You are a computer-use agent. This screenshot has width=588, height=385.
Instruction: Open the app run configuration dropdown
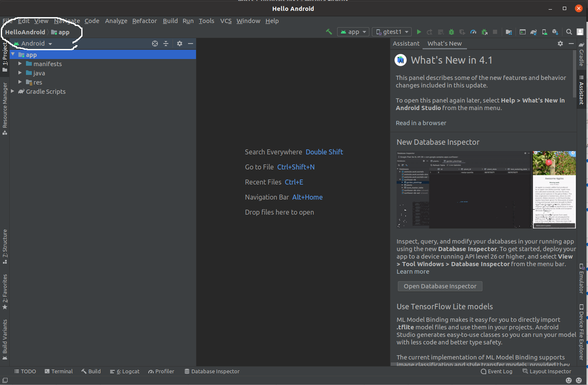point(353,32)
